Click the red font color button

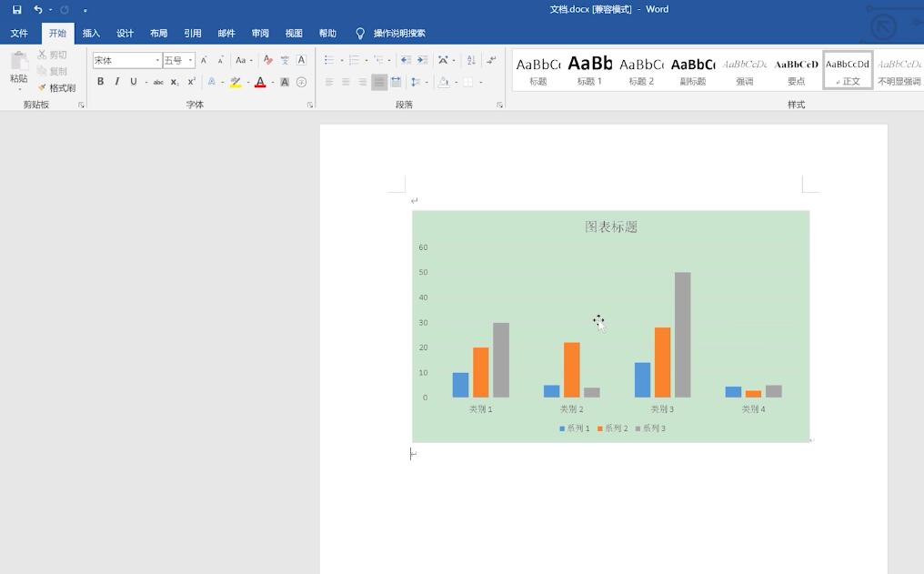pyautogui.click(x=260, y=82)
